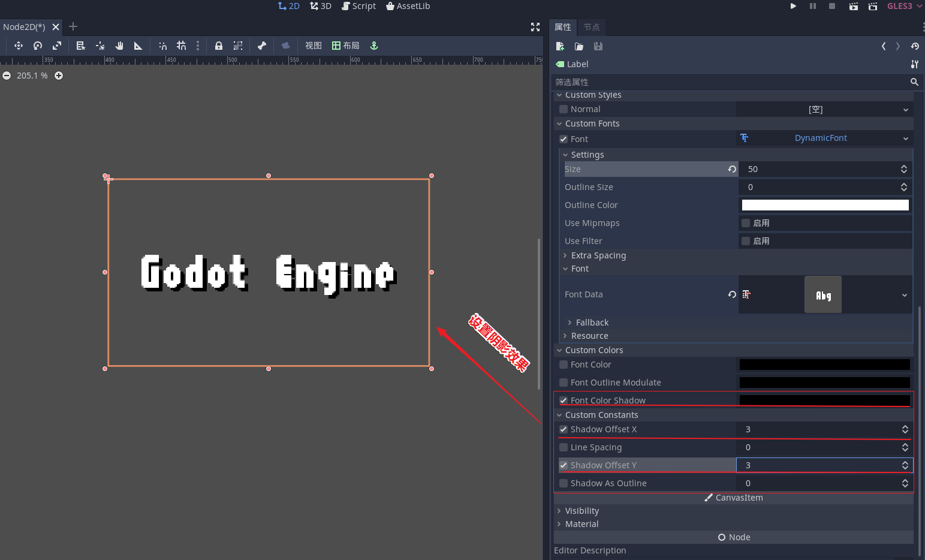The width and height of the screenshot is (925, 560).
Task: Expand the Resource group
Action: coord(565,336)
